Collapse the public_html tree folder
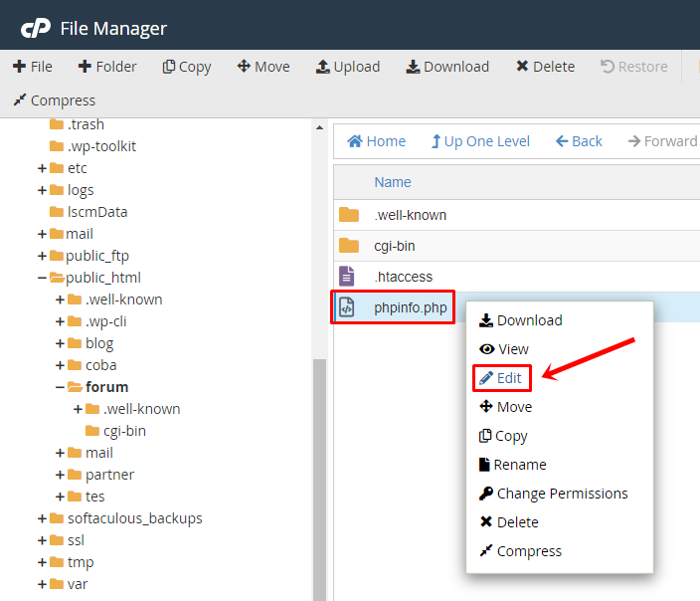Screen dimensions: 700x601 [x=42, y=278]
